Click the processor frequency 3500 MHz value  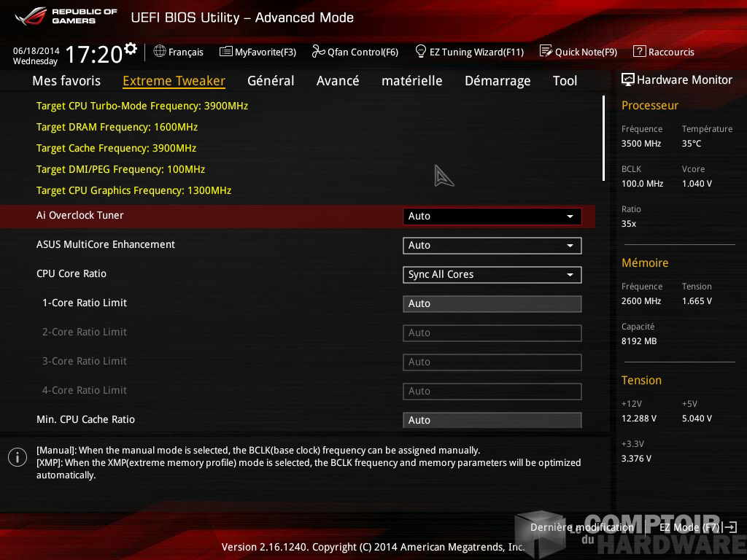click(x=641, y=144)
